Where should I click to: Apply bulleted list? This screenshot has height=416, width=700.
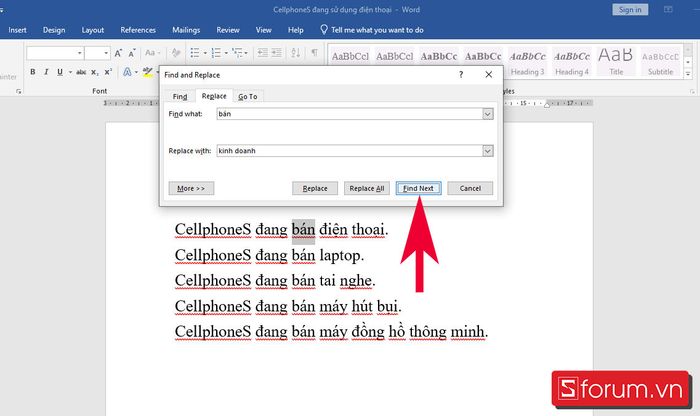(x=195, y=53)
